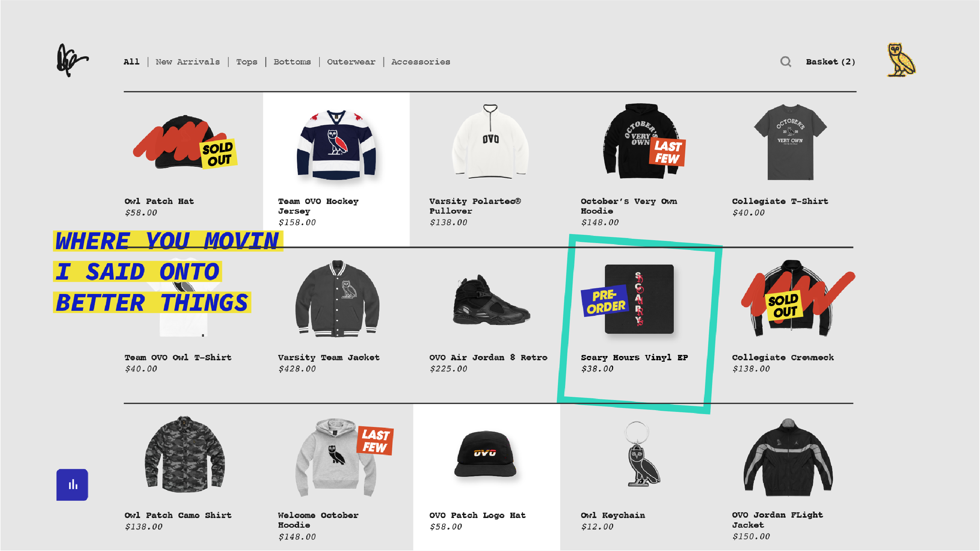Screen dimensions: 980x551
Task: Click the Last Few badge on October's Very Own Hoodie
Action: click(x=667, y=152)
